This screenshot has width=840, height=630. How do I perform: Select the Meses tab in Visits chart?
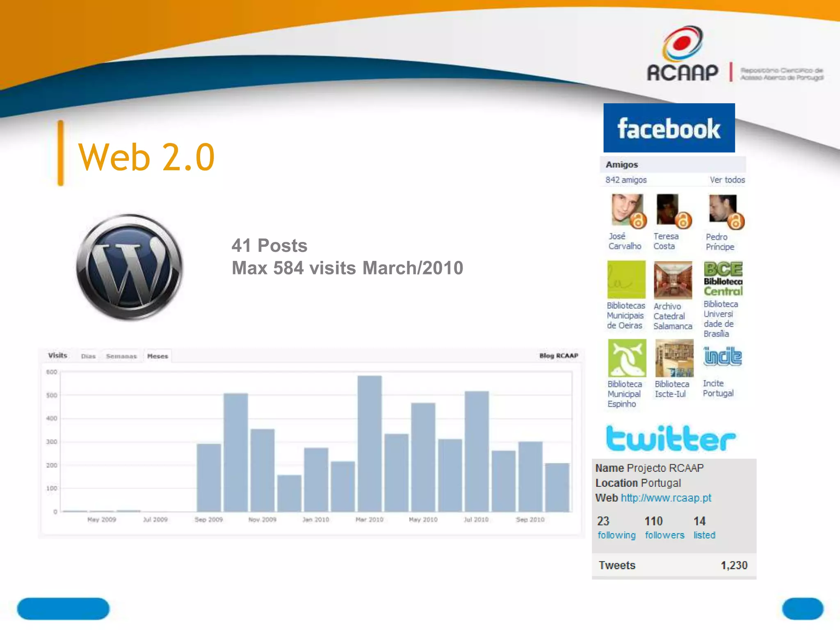coord(157,356)
